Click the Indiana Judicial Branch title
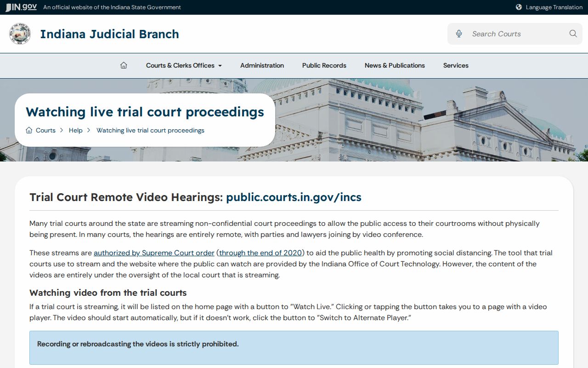 pyautogui.click(x=109, y=34)
